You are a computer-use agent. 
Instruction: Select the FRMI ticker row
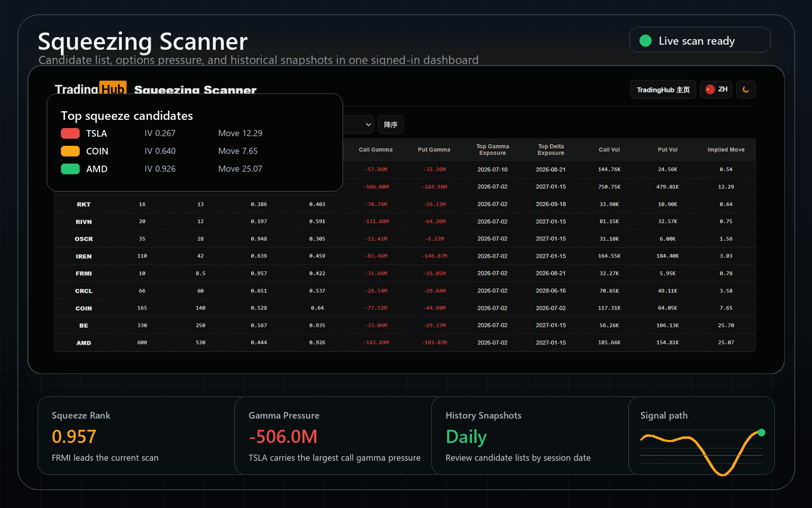click(x=405, y=273)
